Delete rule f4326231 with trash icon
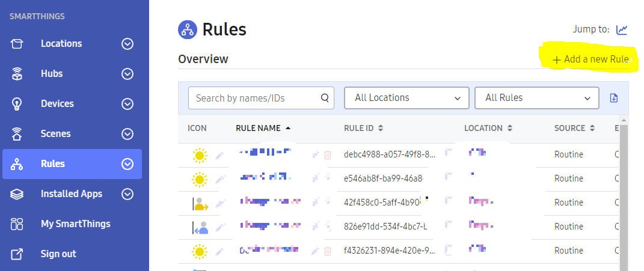The height and width of the screenshot is (271, 644). 328,251
